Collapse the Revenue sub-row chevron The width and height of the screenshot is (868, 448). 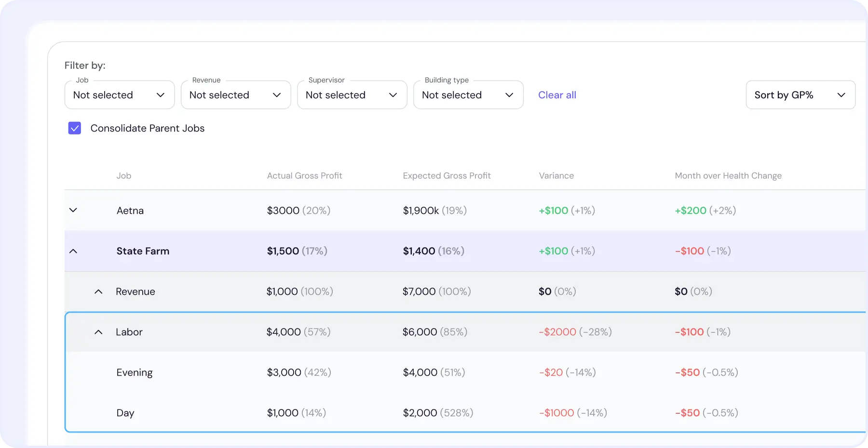pos(98,291)
